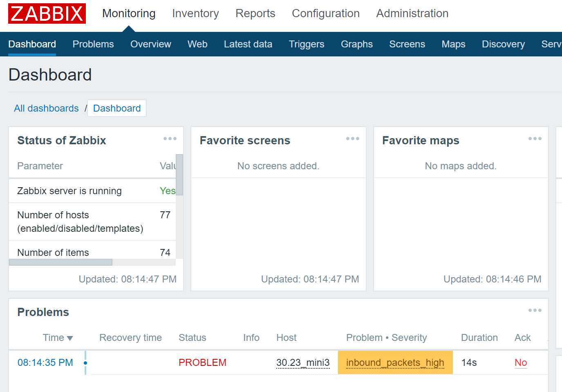The width and height of the screenshot is (562, 392).
Task: Sort problems by Time column arrow
Action: pos(70,338)
